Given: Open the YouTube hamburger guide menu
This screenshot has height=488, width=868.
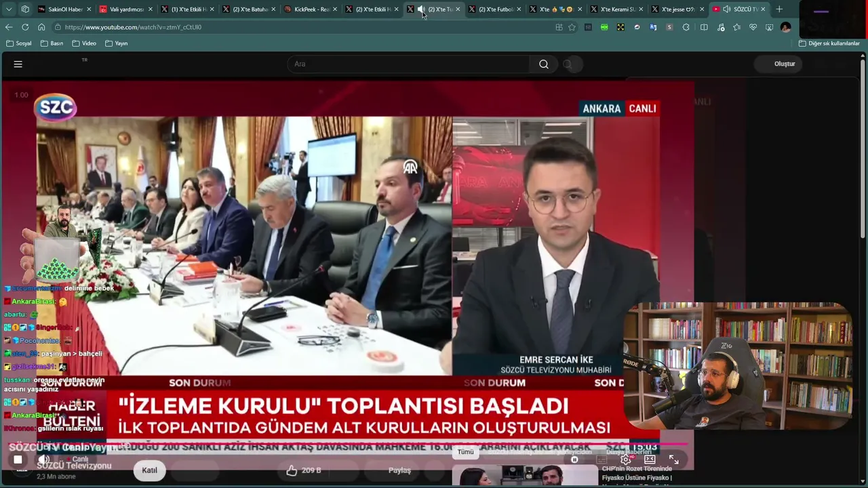Looking at the screenshot, I should 18,64.
